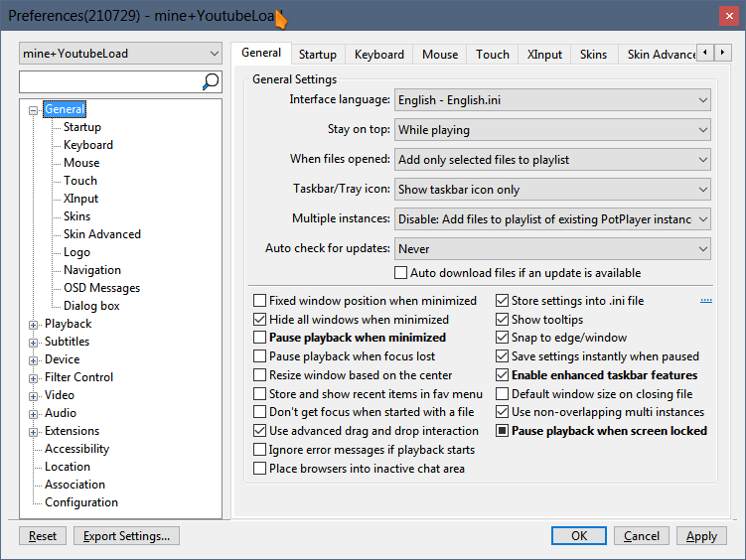The width and height of the screenshot is (746, 560).
Task: Select Skin Advanced in the tree
Action: point(102,234)
